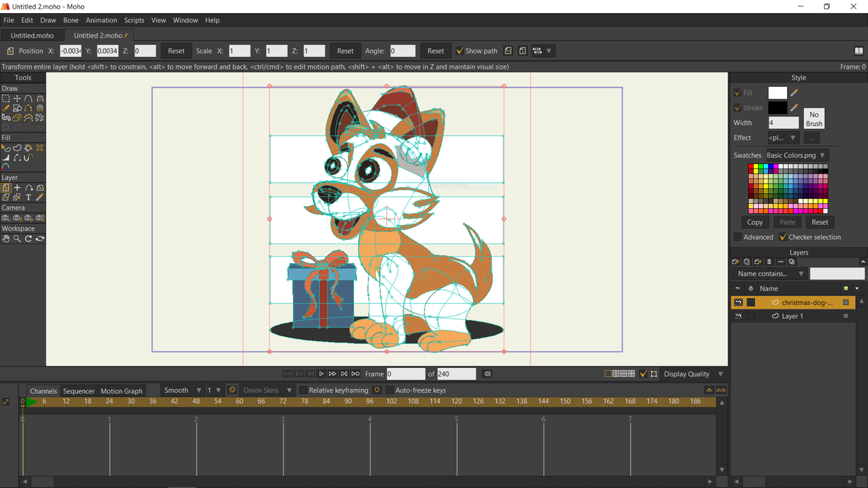
Task: Open the Basic Colors.png swatches dropdown
Action: [x=797, y=155]
